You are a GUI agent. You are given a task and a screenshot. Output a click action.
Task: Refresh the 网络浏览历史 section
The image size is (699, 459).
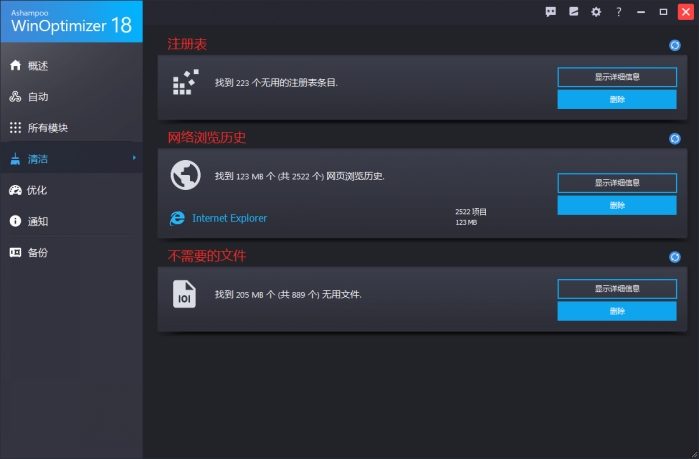[675, 138]
